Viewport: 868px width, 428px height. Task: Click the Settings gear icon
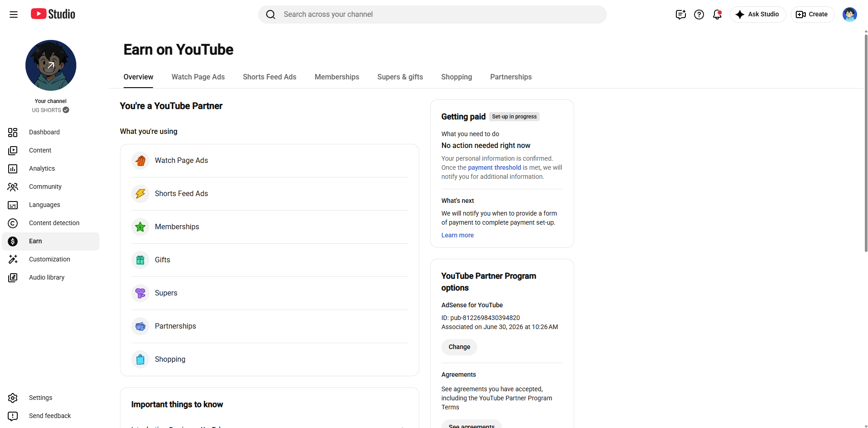tap(13, 398)
